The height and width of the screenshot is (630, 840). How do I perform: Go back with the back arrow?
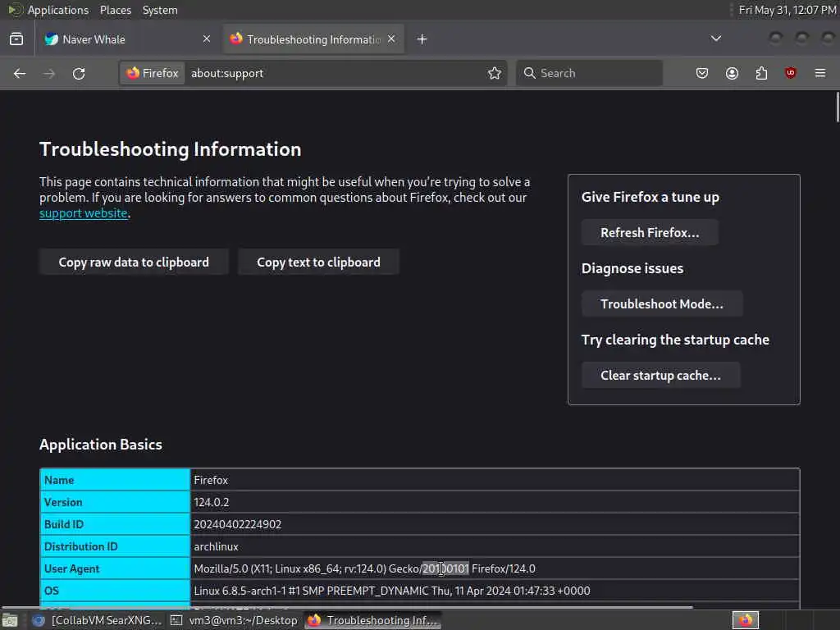pos(20,73)
